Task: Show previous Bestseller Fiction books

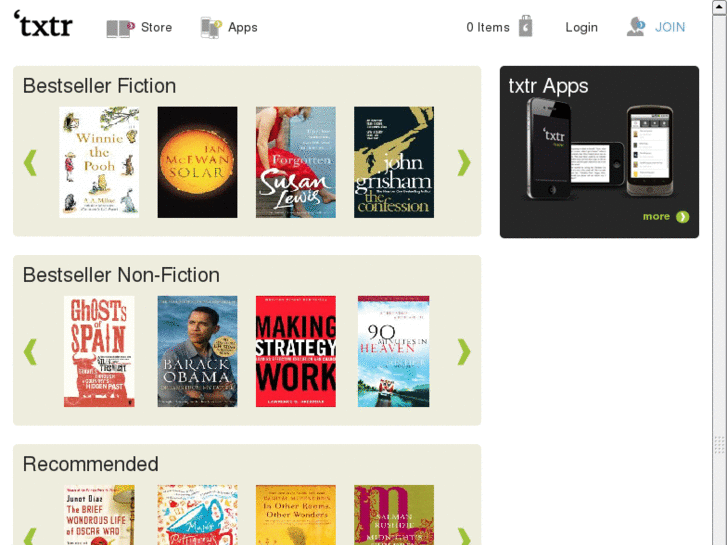Action: [x=30, y=162]
